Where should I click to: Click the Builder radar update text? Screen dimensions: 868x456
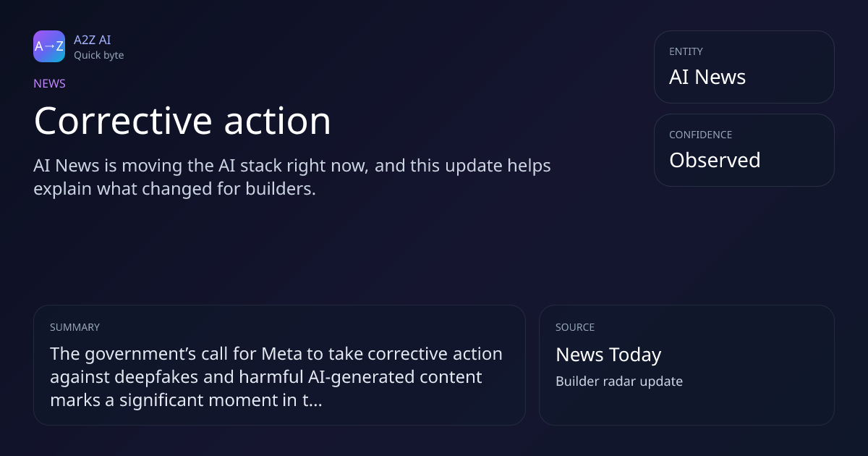point(619,381)
